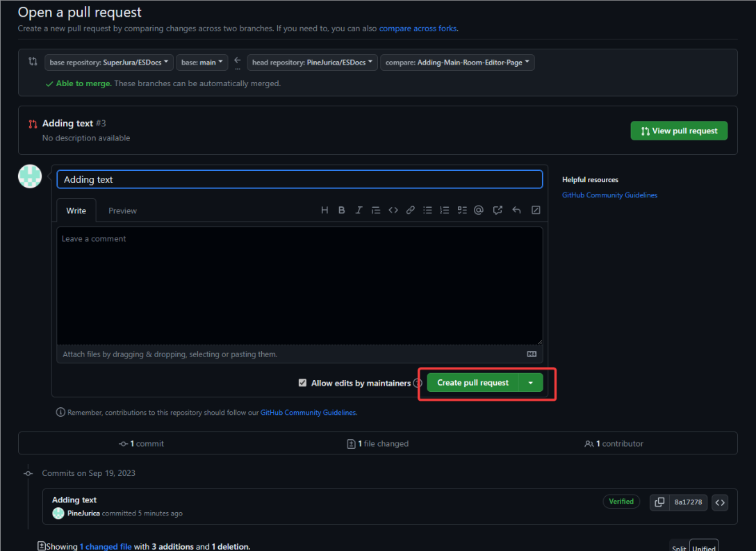Open the compare branch dropdown

coord(457,63)
